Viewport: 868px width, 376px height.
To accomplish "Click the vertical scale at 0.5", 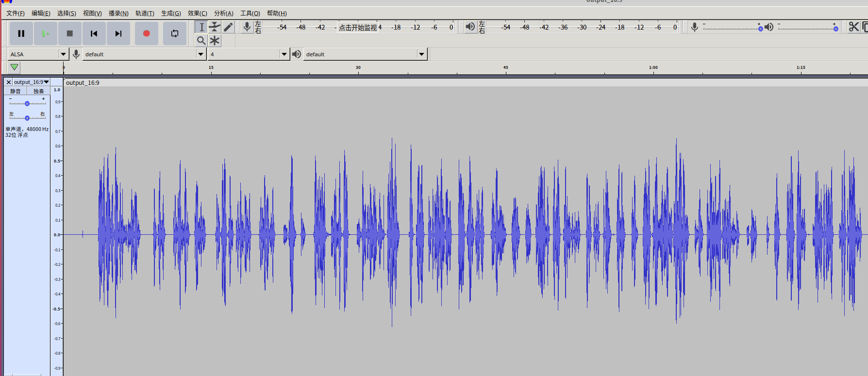I will coord(57,161).
